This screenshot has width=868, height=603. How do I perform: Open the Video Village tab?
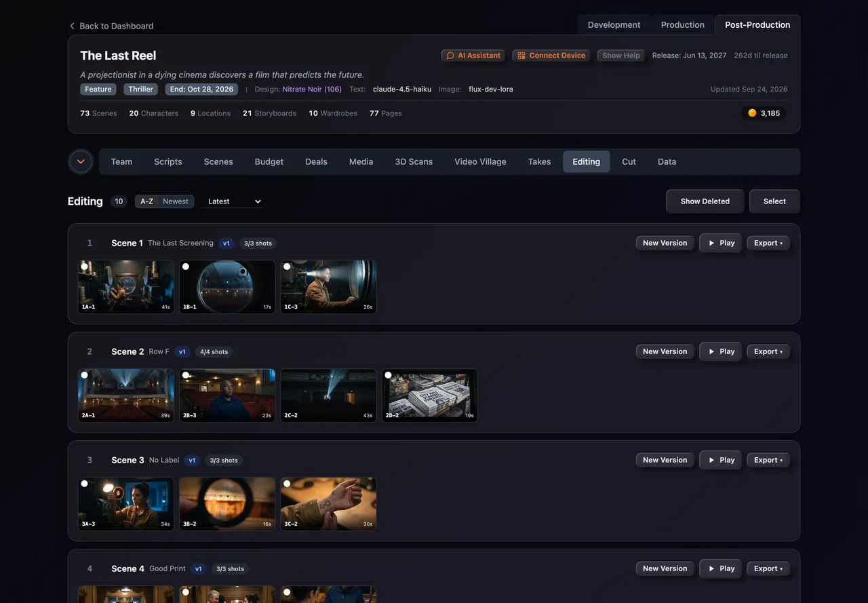point(480,161)
